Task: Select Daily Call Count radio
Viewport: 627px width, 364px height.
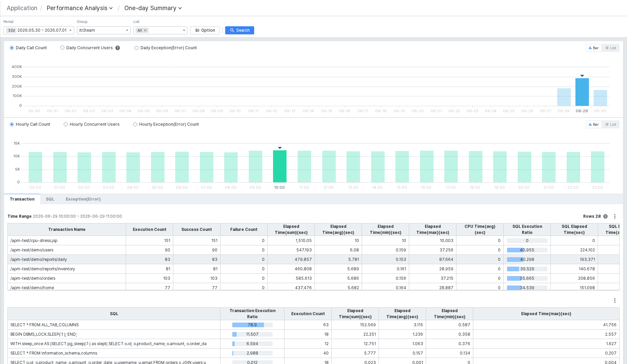Action: coord(12,48)
